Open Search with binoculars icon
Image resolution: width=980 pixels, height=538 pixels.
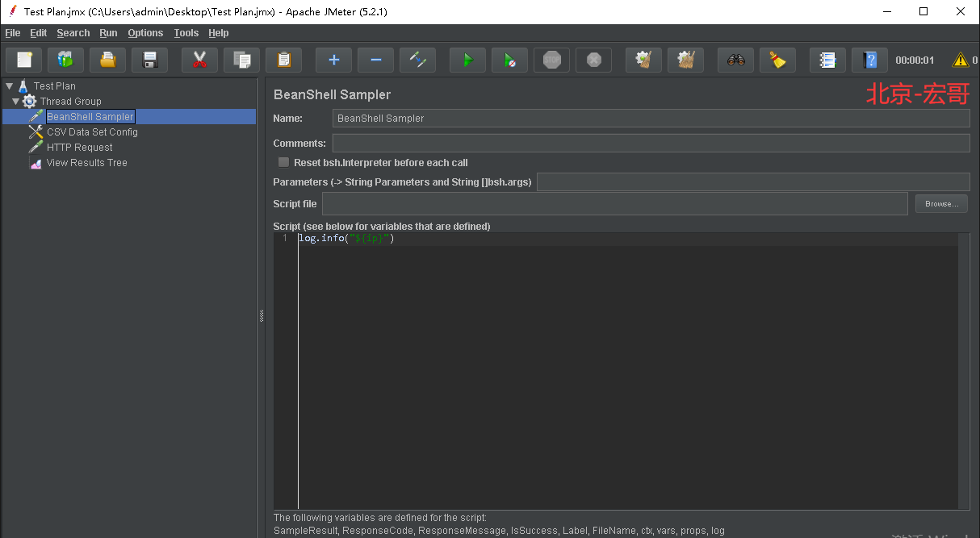click(x=736, y=60)
